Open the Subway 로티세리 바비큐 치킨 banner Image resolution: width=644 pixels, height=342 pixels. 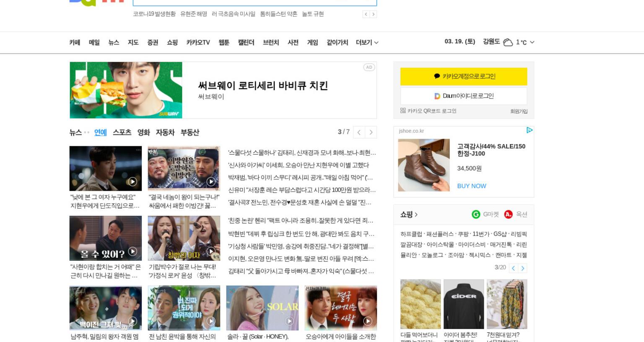coord(223,90)
